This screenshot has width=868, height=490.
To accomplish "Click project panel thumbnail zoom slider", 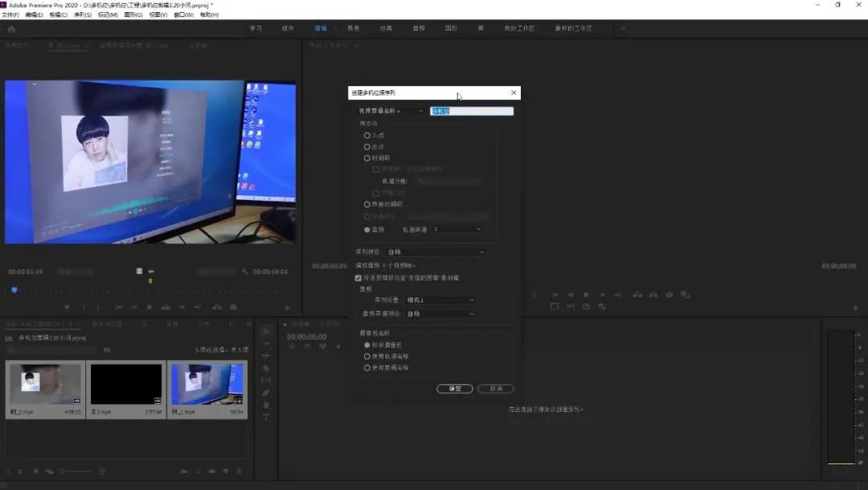I will [75, 472].
